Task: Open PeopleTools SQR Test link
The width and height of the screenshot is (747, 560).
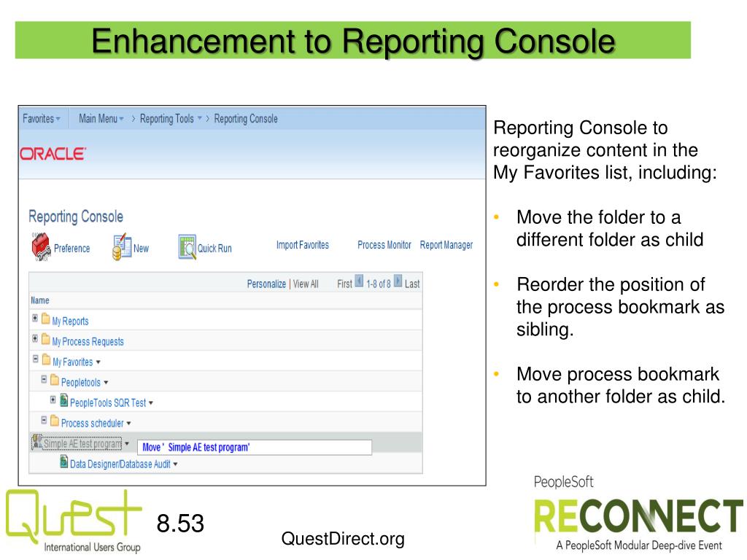Action: pyautogui.click(x=108, y=403)
